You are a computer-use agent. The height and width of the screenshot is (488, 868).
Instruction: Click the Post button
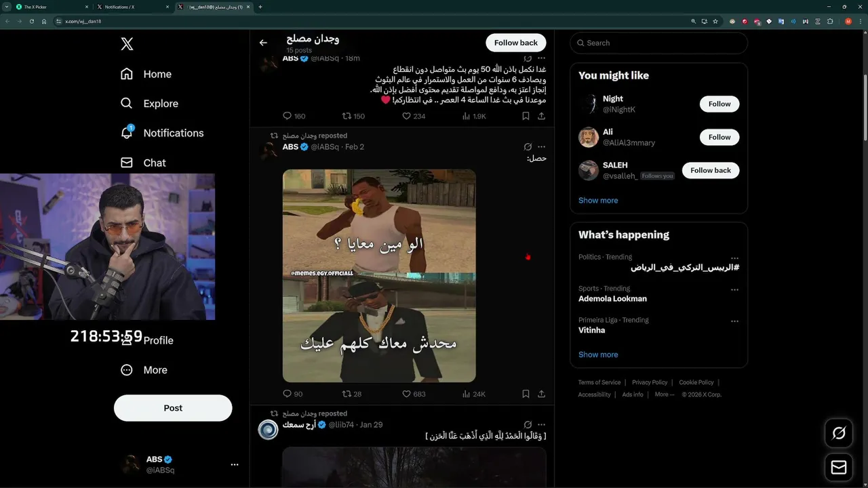[173, 408]
